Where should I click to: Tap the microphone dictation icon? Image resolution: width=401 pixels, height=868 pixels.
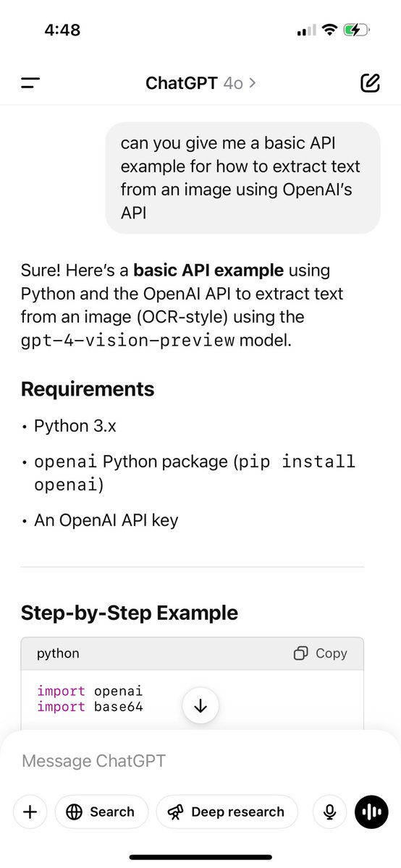tap(329, 812)
